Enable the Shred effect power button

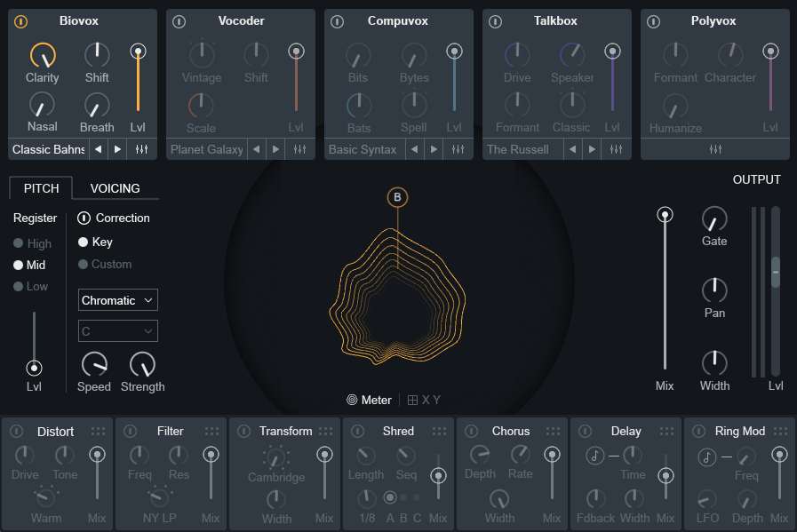click(x=358, y=432)
